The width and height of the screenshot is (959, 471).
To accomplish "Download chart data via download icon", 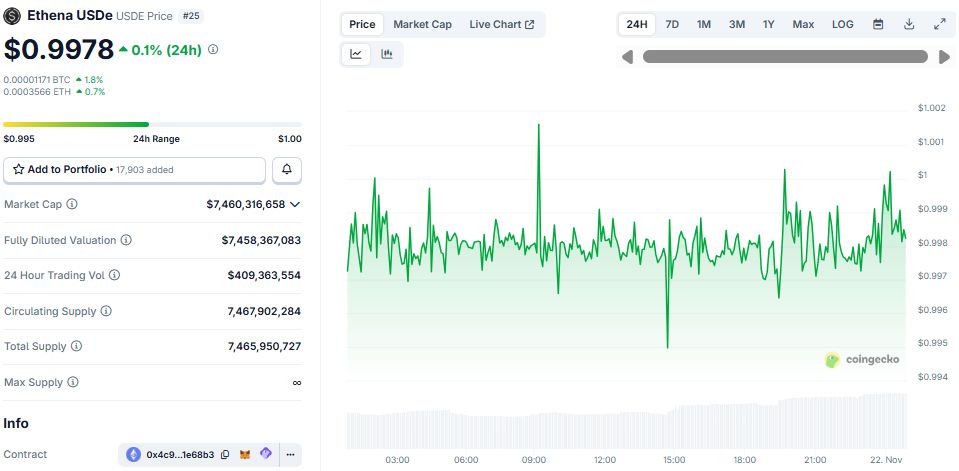I will coord(909,24).
